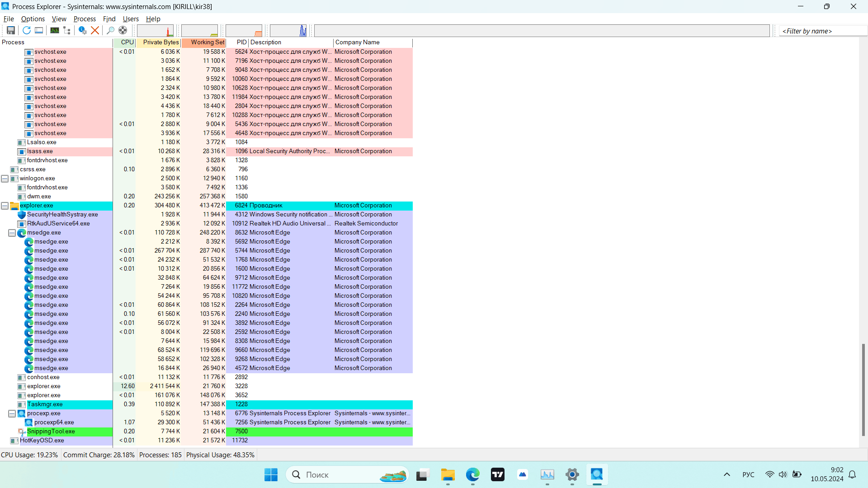
Task: Toggle the lower pane view icon
Action: pos(39,30)
